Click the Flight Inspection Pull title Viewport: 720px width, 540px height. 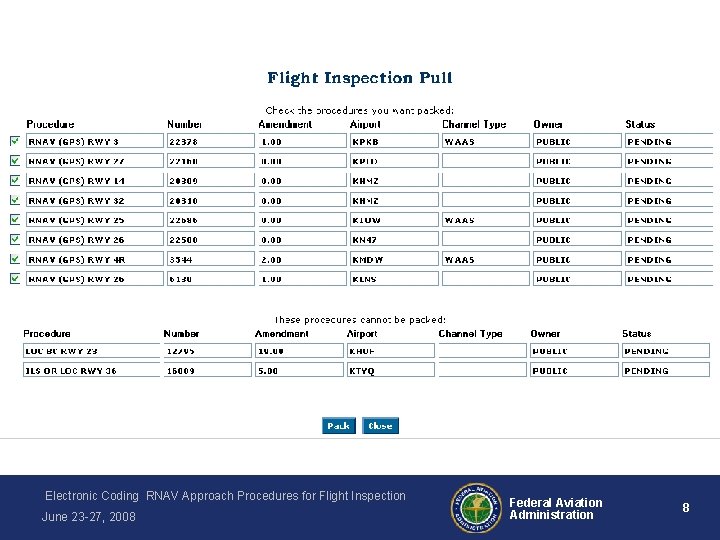360,78
